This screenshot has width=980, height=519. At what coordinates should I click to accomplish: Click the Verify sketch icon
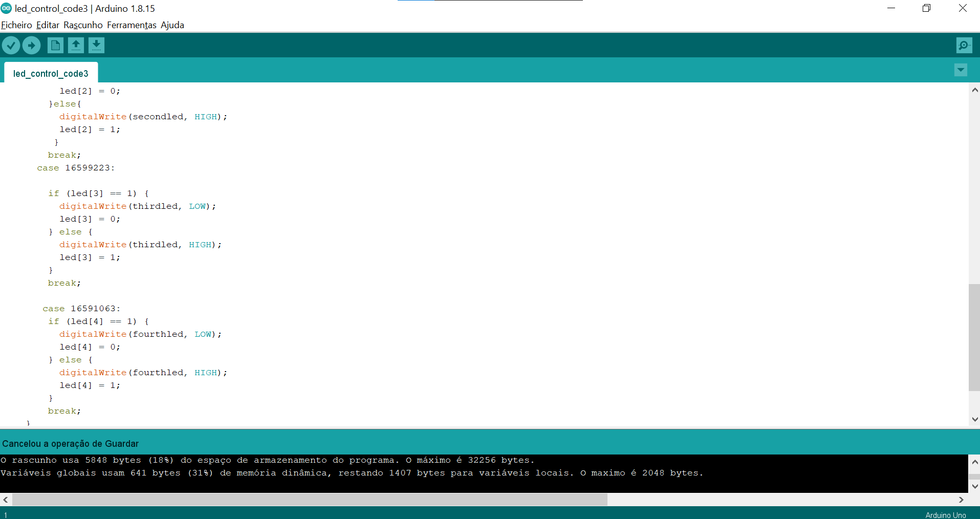click(x=11, y=45)
